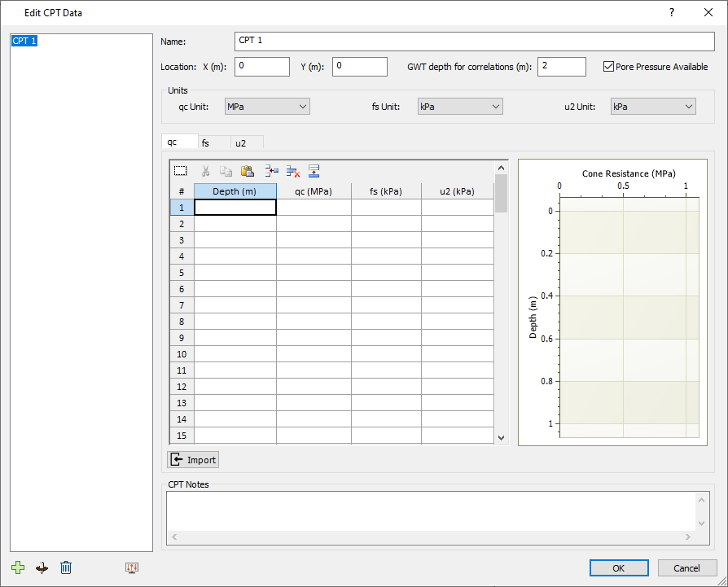Viewport: 728px width, 587px height.
Task: Confirm changes with the OK button
Action: tap(619, 567)
